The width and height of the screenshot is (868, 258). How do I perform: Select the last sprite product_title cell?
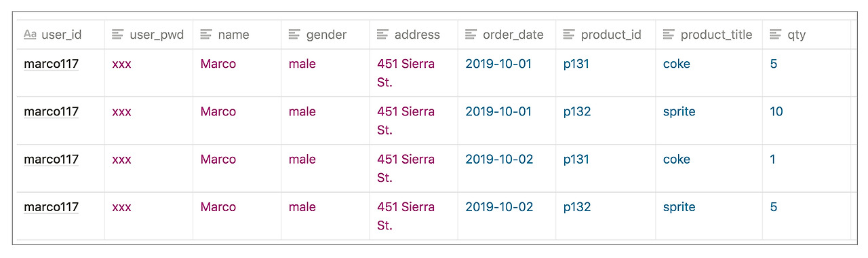click(709, 216)
